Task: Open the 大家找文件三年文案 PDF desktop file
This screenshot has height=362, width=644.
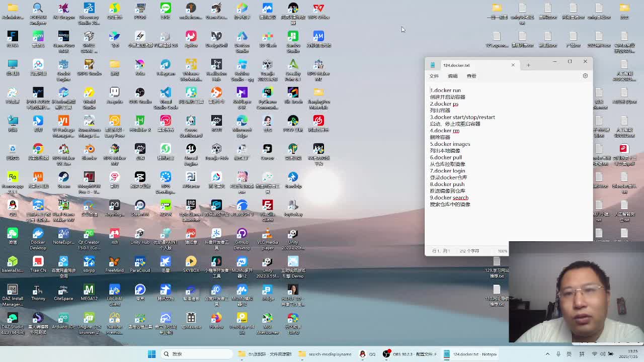Action: click(624, 154)
